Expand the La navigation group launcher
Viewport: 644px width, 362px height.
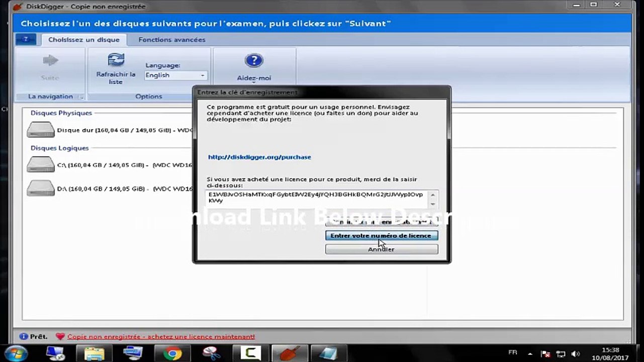81,97
